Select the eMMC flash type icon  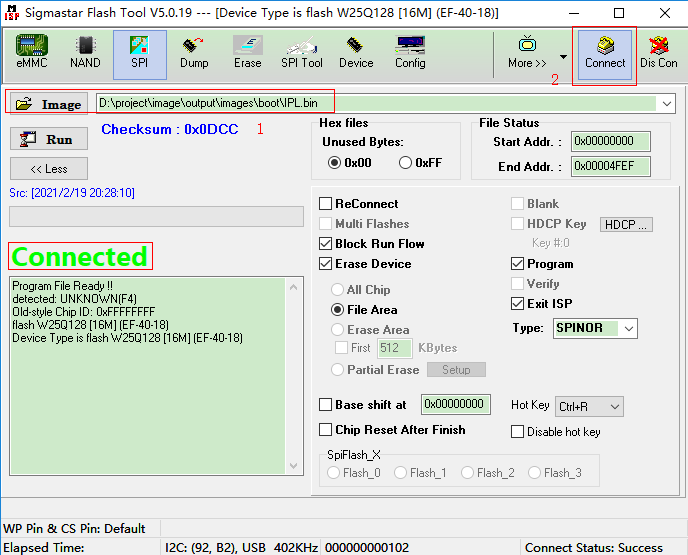click(32, 52)
